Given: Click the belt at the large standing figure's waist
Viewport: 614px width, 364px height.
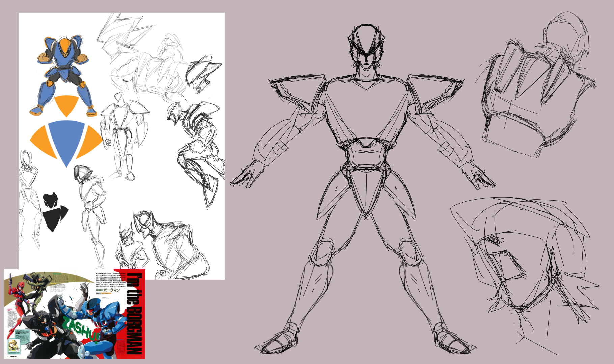Looking at the screenshot, I should [x=365, y=146].
